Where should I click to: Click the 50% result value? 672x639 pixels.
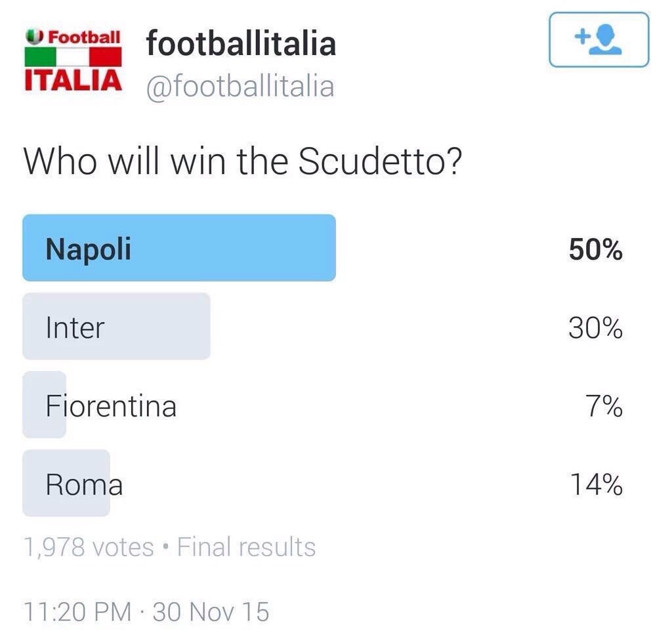click(595, 249)
